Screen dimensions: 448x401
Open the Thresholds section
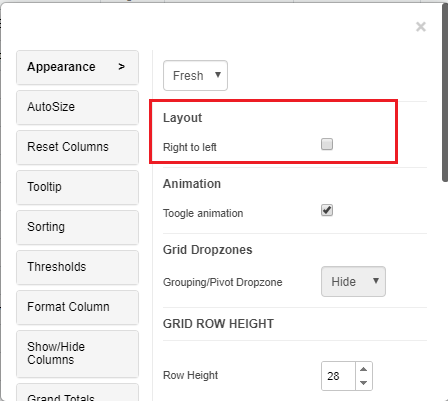point(77,267)
